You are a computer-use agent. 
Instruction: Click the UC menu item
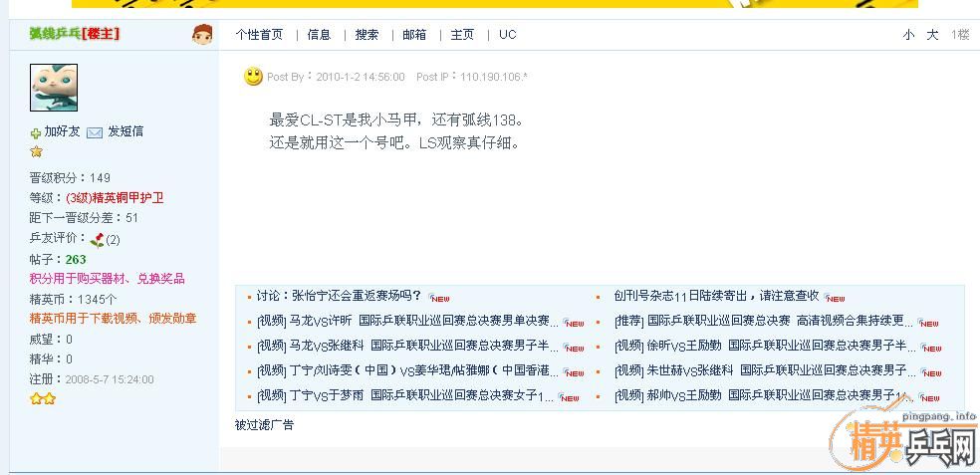tap(508, 35)
